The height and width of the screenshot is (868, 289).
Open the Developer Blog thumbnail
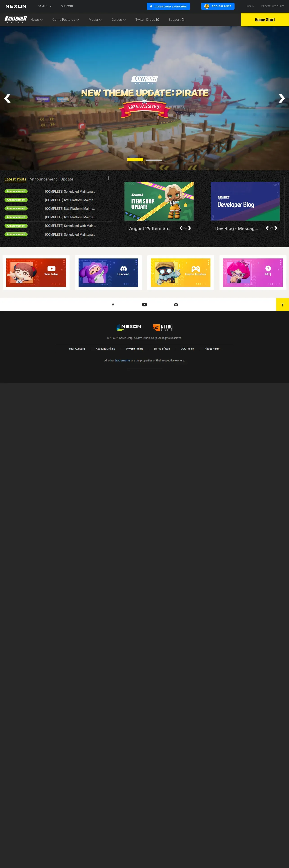point(245,201)
